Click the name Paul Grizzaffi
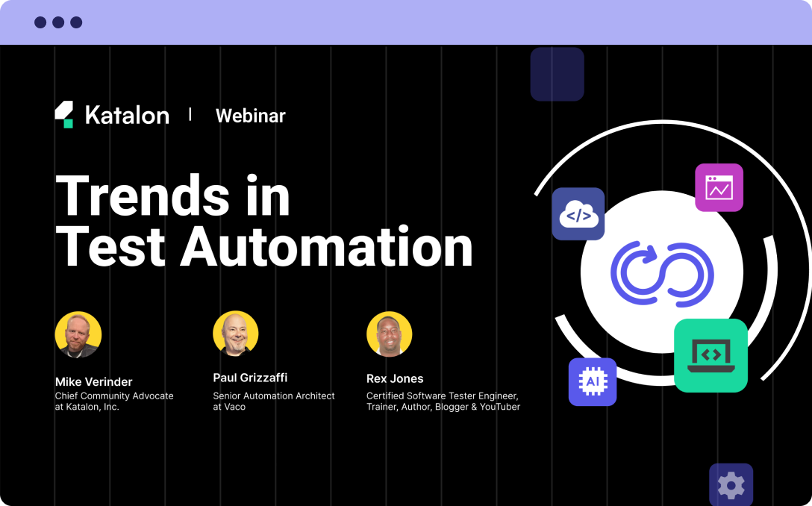Image resolution: width=812 pixels, height=506 pixels. 250,378
